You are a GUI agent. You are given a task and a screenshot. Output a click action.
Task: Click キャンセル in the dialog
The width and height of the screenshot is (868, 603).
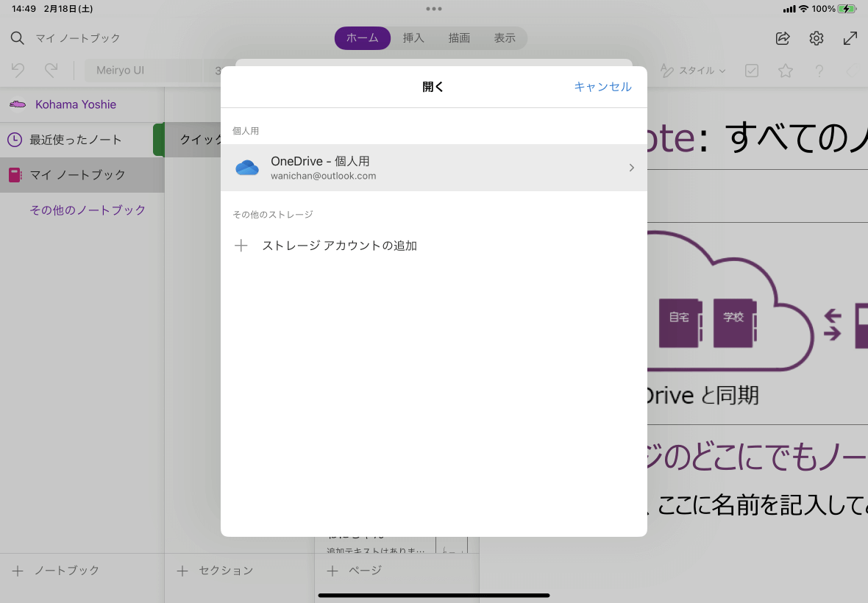point(602,87)
